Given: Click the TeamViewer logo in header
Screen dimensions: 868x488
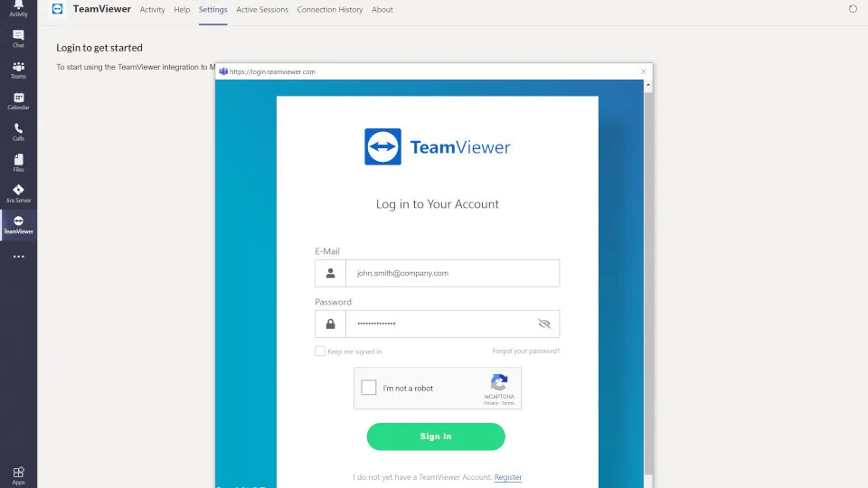Looking at the screenshot, I should coord(58,9).
